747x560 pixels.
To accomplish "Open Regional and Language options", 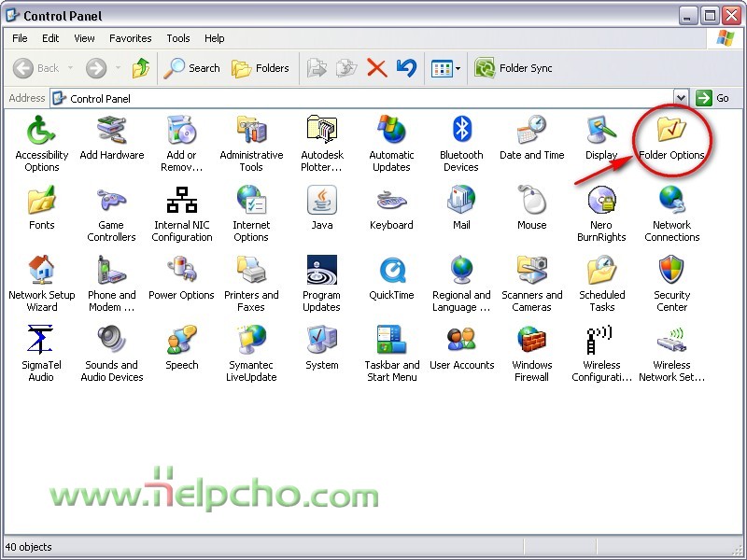I will click(461, 284).
